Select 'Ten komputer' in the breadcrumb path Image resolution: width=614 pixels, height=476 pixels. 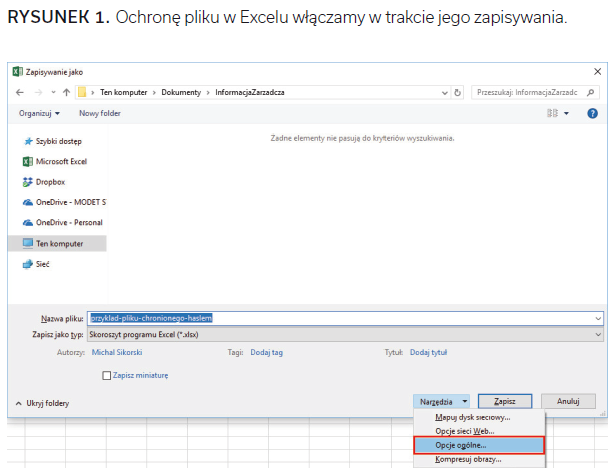click(123, 92)
